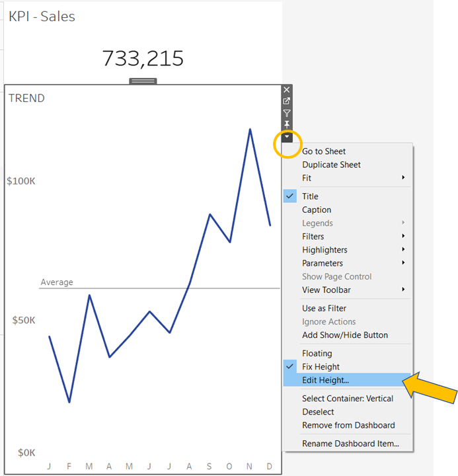Select Add Show/Hide Button
The width and height of the screenshot is (458, 476).
coord(345,335)
